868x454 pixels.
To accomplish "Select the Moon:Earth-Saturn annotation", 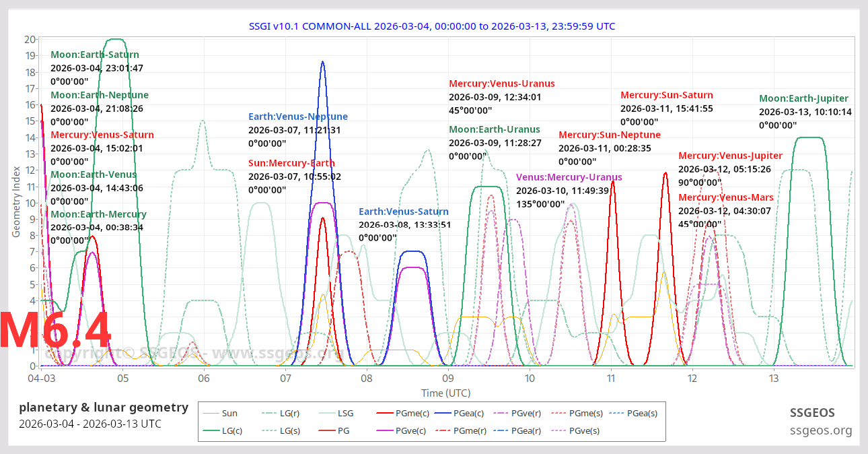I will coord(95,54).
